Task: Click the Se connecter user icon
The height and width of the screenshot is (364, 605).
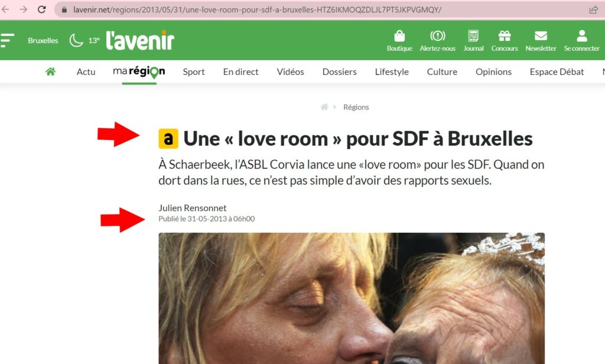Action: (x=581, y=36)
